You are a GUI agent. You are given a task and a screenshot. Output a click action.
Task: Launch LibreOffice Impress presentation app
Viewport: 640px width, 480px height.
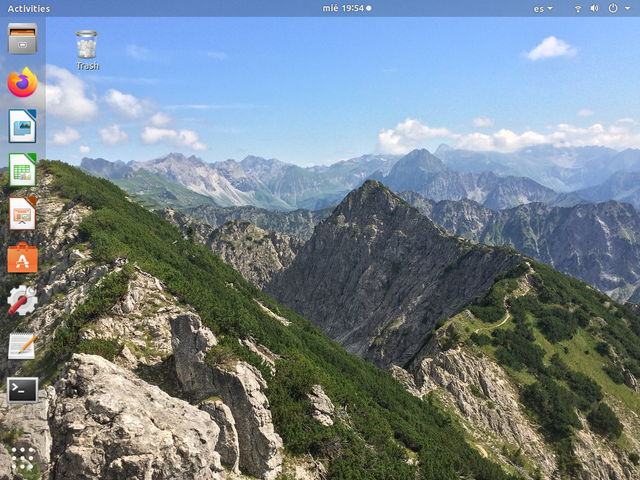pyautogui.click(x=22, y=213)
